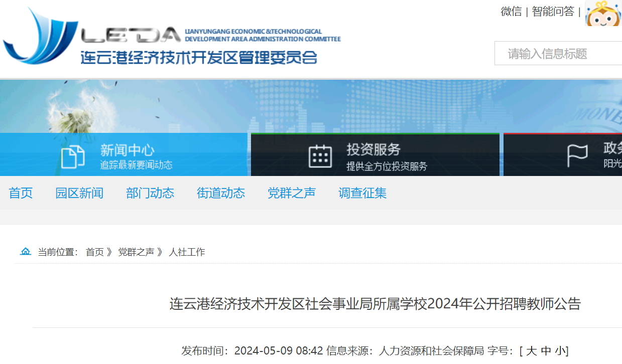Go to 首页 in navigation bar
The width and height of the screenshot is (622, 364).
(x=21, y=193)
